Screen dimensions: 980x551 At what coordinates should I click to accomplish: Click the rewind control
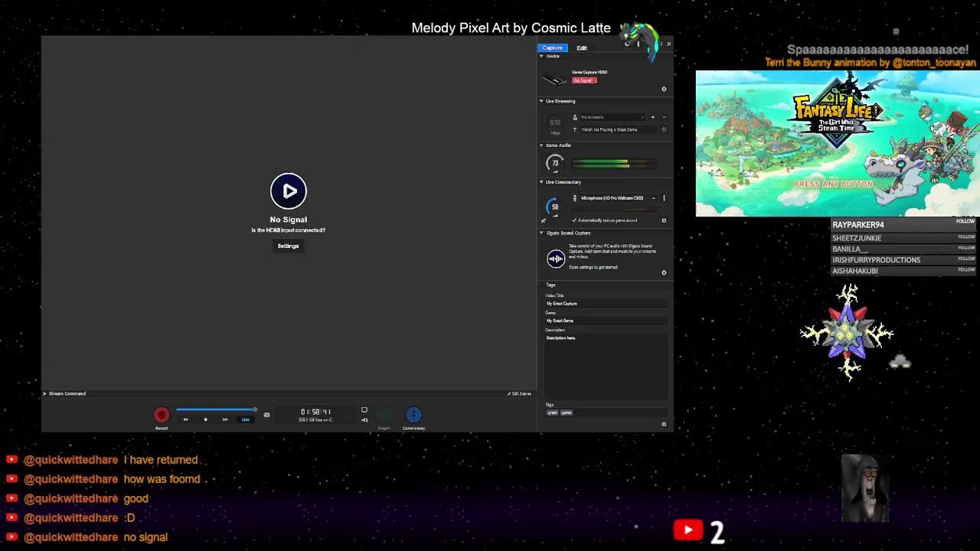185,419
